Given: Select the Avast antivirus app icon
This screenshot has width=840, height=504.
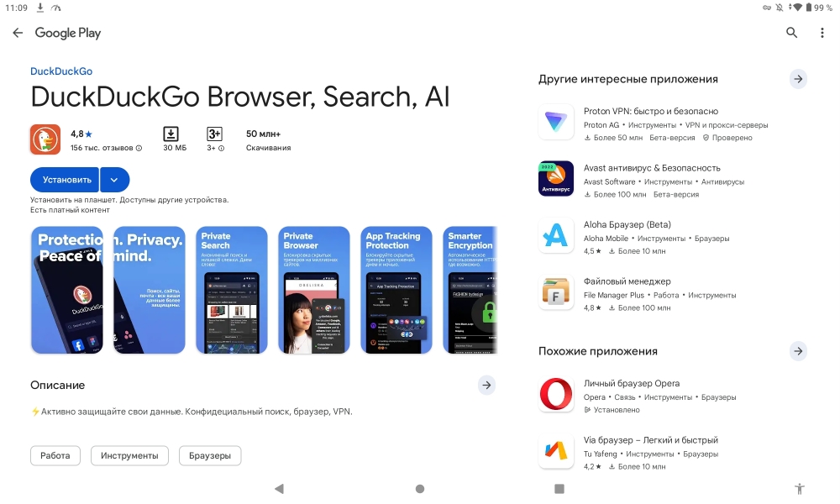Looking at the screenshot, I should 555,178.
